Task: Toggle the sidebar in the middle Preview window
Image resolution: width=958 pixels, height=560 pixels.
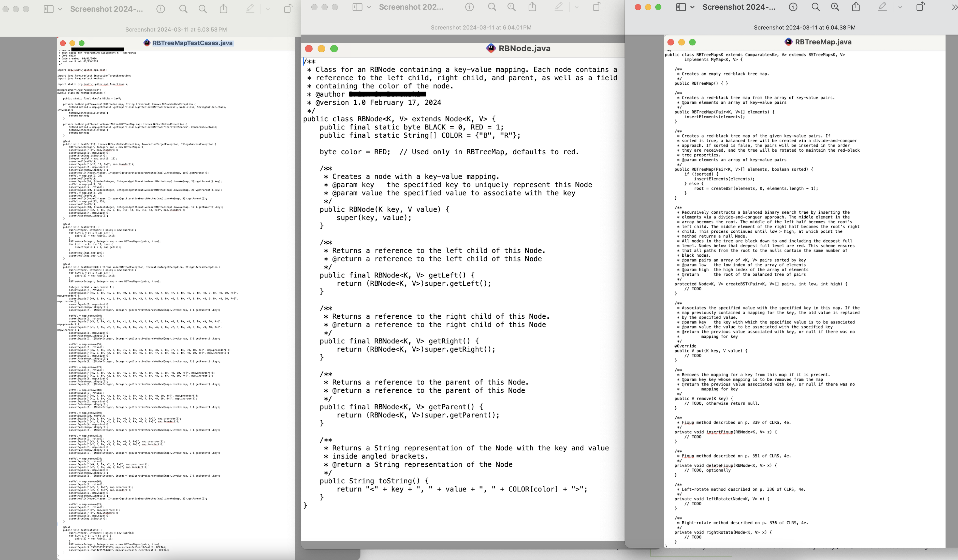Action: pos(357,6)
